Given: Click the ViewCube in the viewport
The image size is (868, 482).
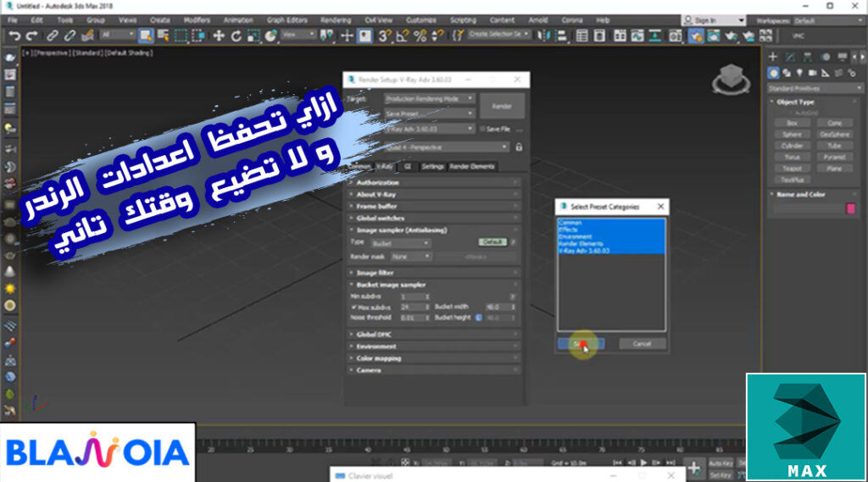Looking at the screenshot, I should click(x=732, y=79).
